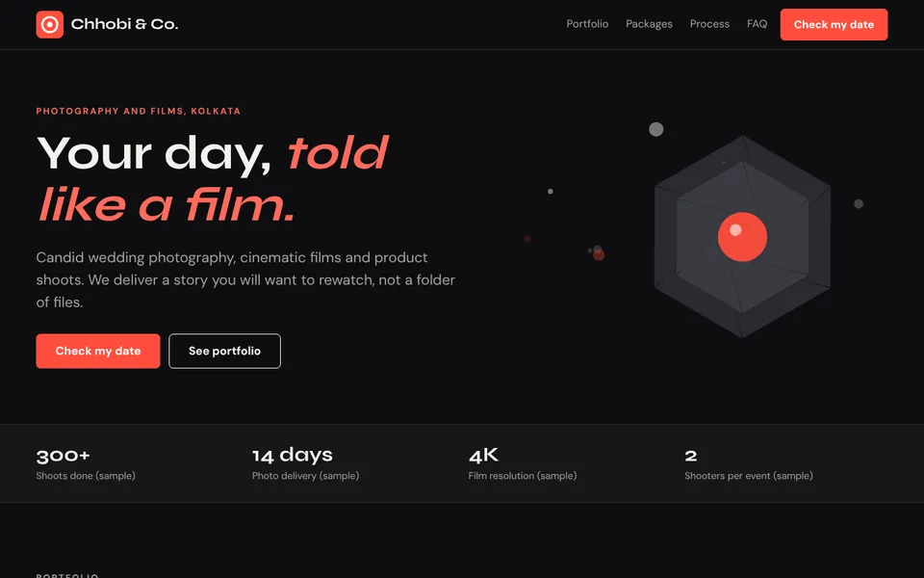Image resolution: width=924 pixels, height=578 pixels.
Task: Click the red sphere inside the hexagon graphic
Action: pos(742,237)
